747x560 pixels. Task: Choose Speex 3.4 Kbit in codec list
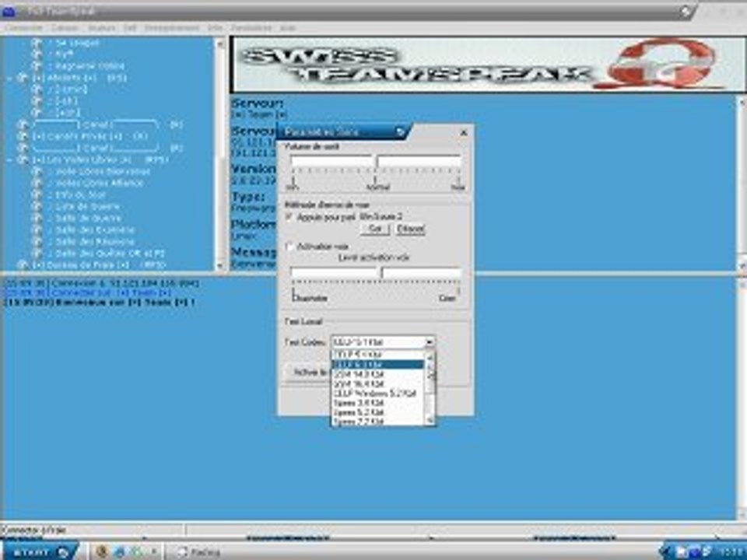(377, 403)
